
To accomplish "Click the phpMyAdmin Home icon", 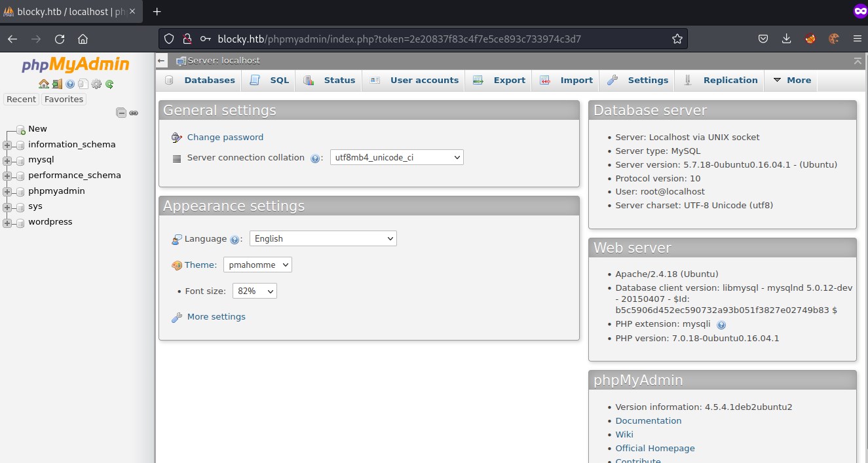I will click(x=43, y=84).
